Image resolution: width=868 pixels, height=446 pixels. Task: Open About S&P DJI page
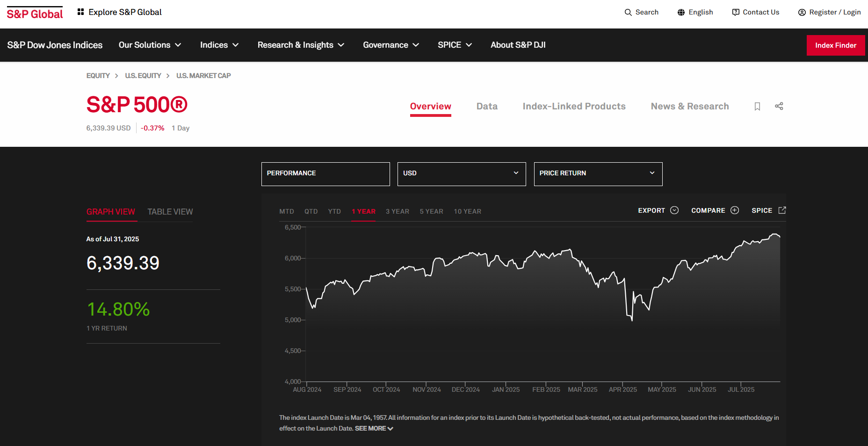[x=518, y=45]
